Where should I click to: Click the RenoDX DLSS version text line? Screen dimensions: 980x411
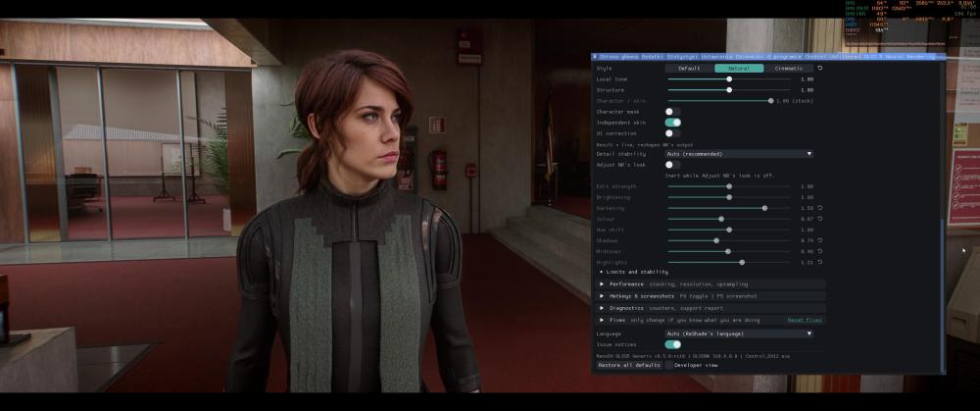pyautogui.click(x=693, y=355)
